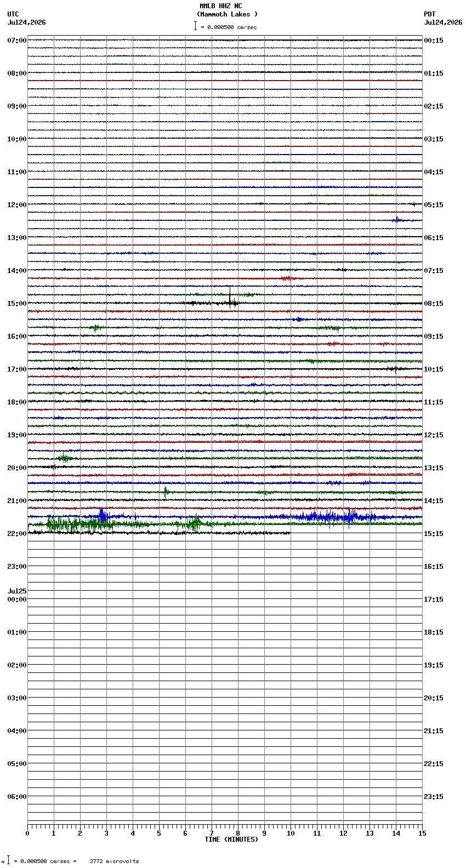Click the UTC time label '23:00'

(x=17, y=567)
